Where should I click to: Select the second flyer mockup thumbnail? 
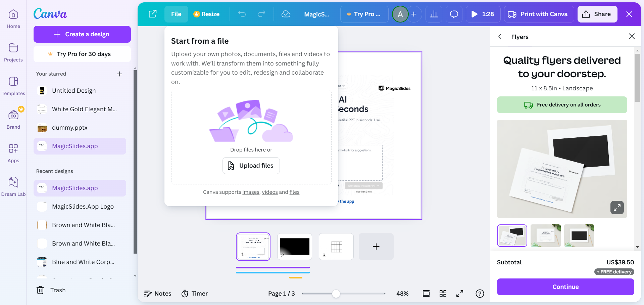[546, 235]
